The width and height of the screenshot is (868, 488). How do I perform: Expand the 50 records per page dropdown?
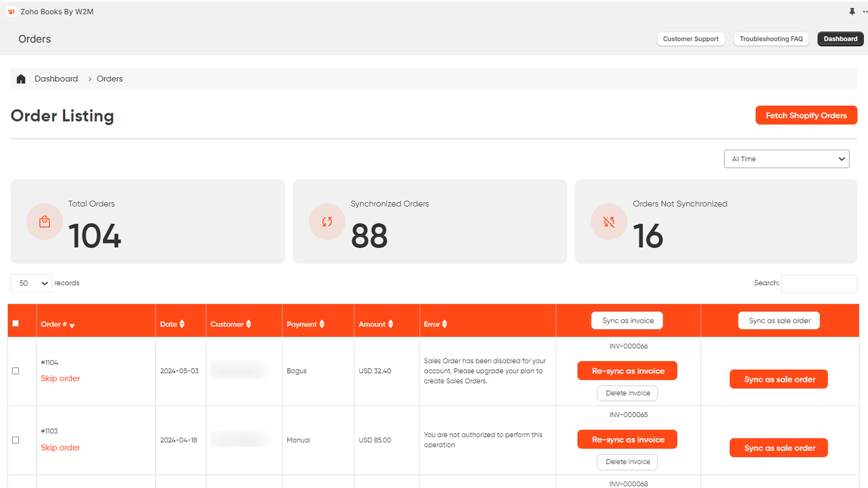coord(31,283)
